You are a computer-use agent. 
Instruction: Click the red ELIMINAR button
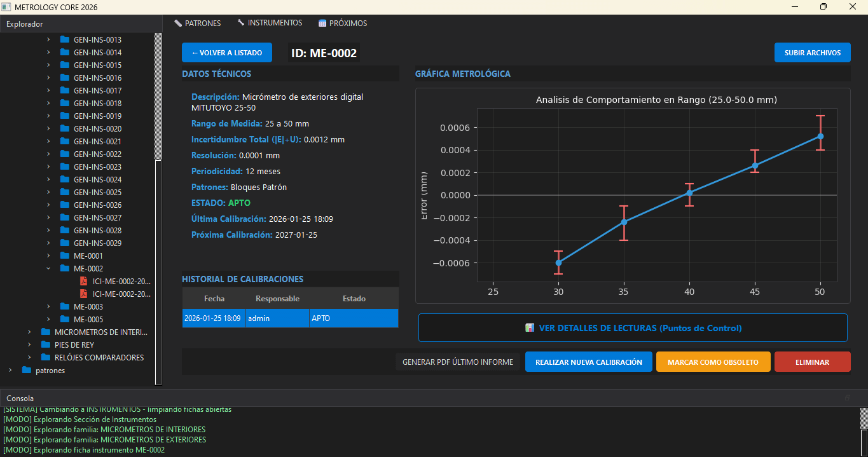click(x=812, y=362)
